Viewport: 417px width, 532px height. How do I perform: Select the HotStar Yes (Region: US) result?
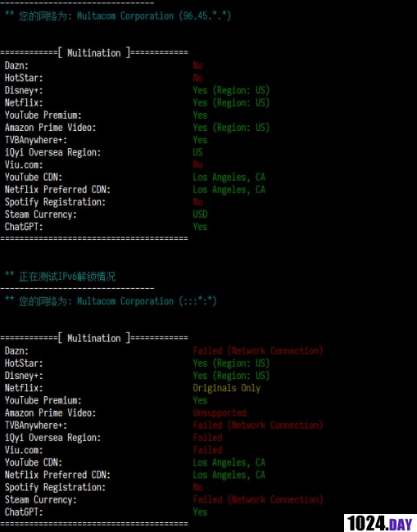(231, 363)
